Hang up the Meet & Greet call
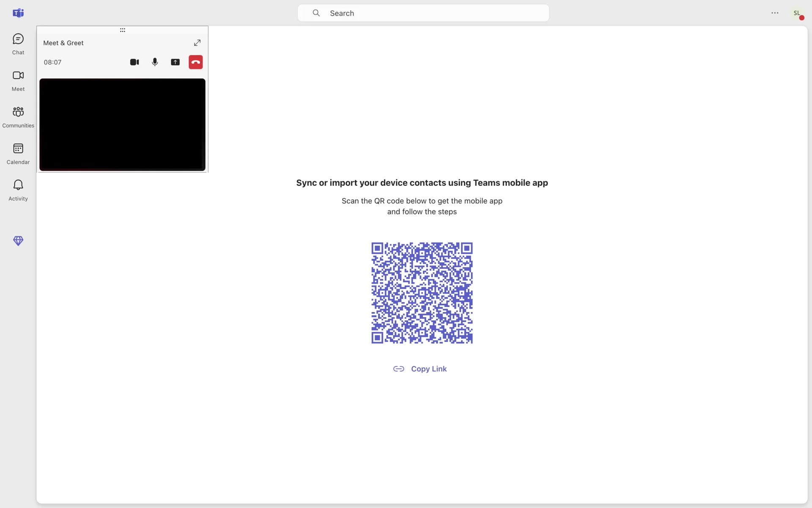Image resolution: width=812 pixels, height=508 pixels. (195, 62)
